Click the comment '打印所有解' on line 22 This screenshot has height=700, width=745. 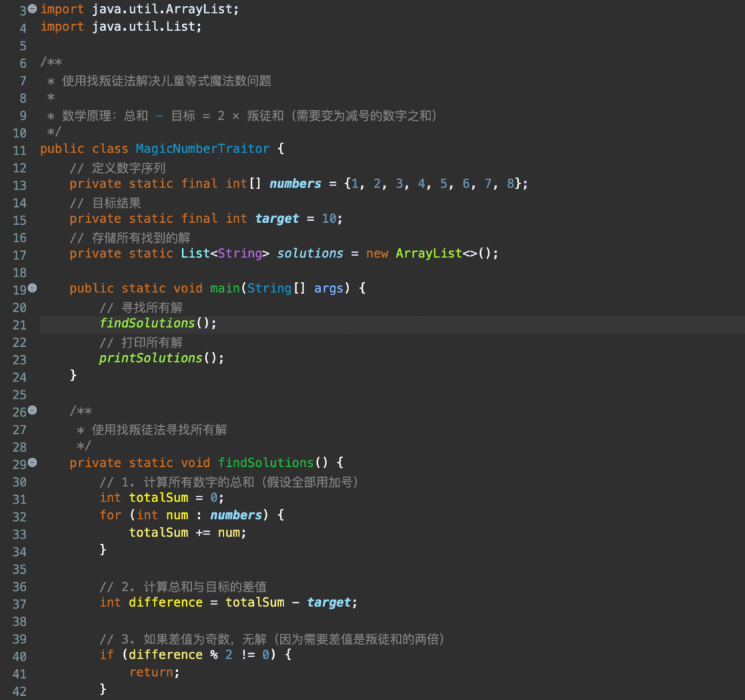[x=152, y=343]
